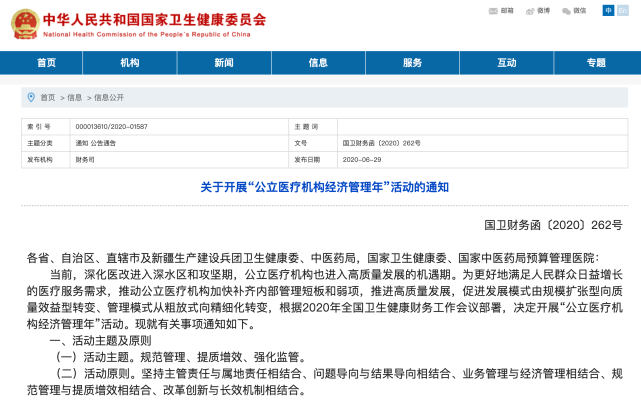
Task: Switch language to 中 Chinese
Action: (608, 11)
